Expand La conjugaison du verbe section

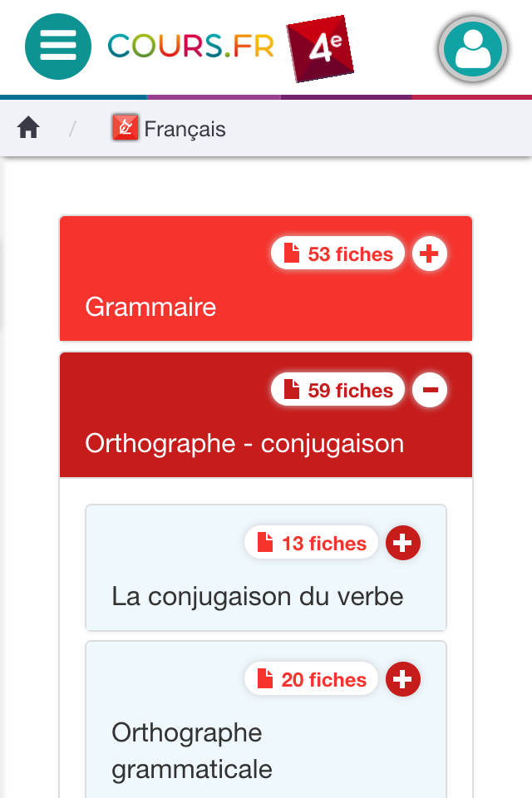click(403, 543)
